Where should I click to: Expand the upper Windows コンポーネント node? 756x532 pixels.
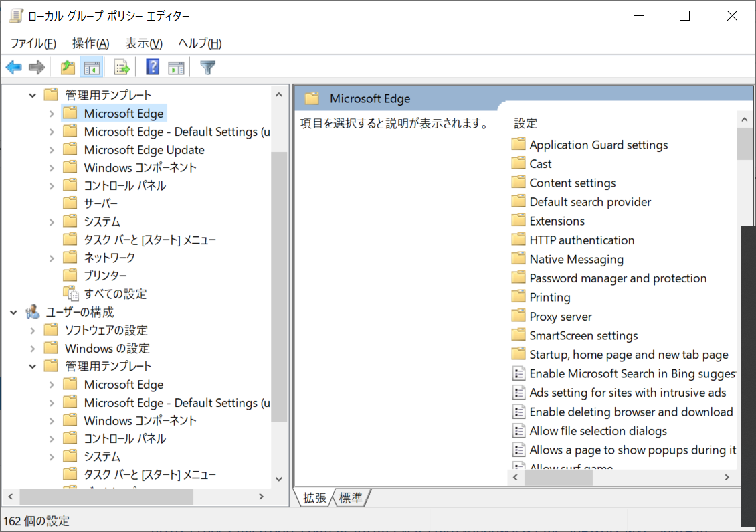(x=52, y=168)
